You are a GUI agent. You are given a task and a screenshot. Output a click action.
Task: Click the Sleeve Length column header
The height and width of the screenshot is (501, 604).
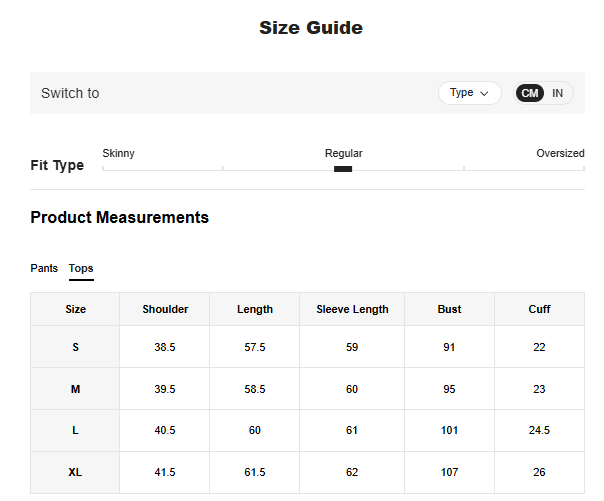(x=352, y=309)
